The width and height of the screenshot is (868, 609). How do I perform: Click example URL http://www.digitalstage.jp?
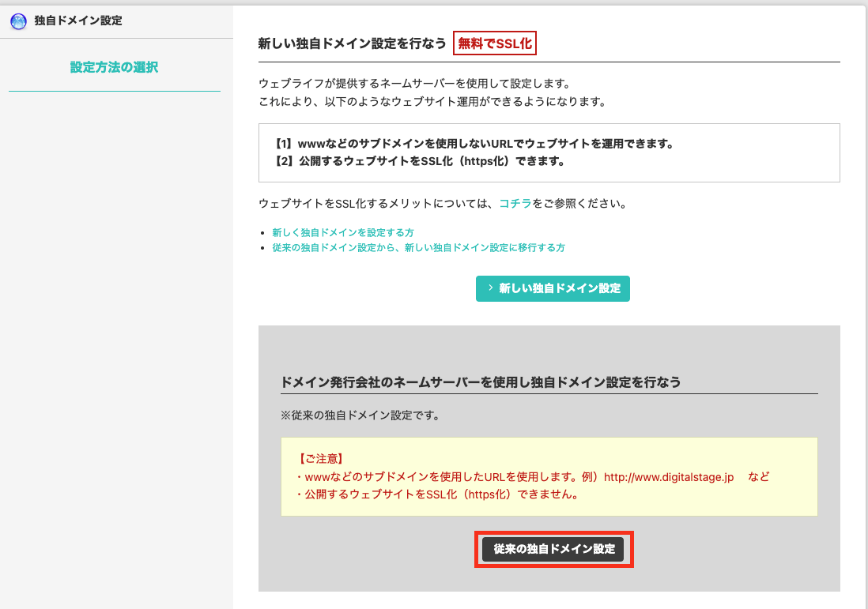pyautogui.click(x=669, y=477)
